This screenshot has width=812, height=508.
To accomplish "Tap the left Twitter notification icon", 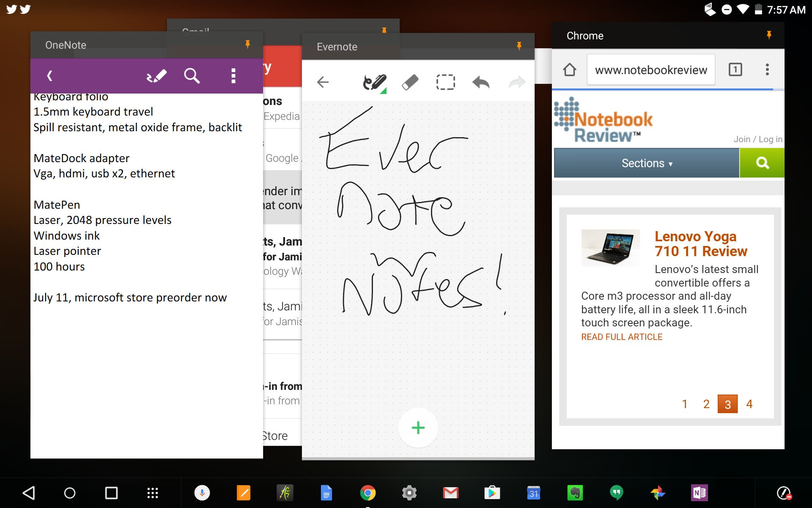I will tap(11, 9).
